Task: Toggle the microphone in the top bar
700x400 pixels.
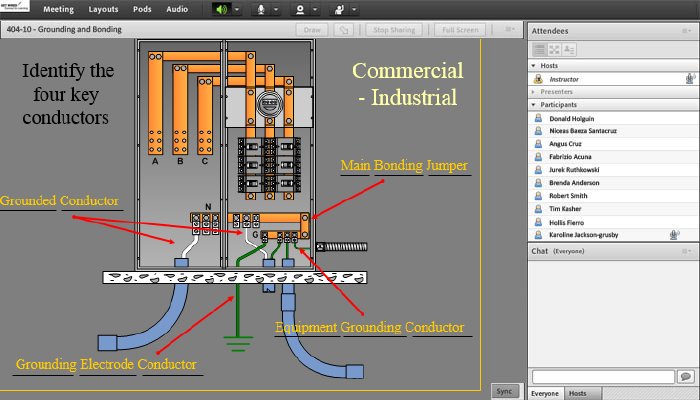Action: (262, 9)
